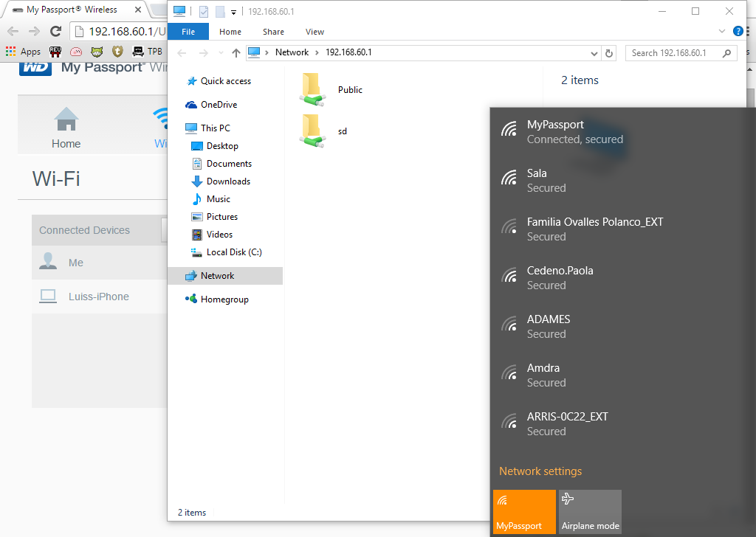Click Chrome back arrow

coord(13,32)
